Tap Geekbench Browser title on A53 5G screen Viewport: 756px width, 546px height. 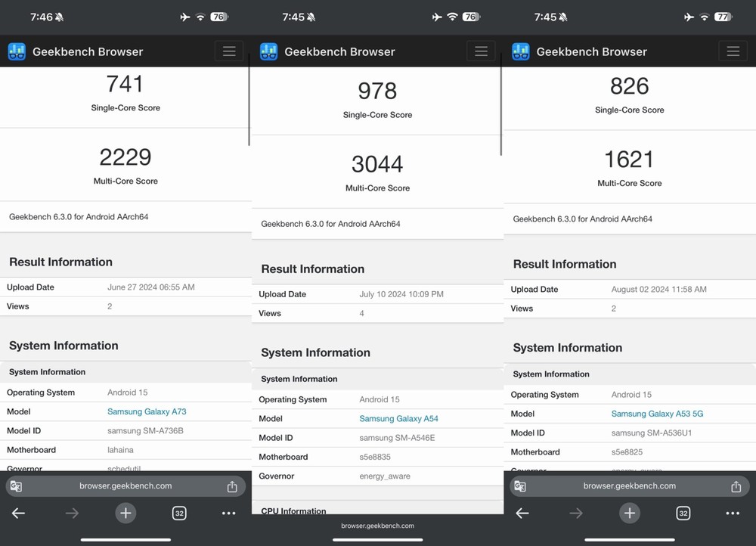(x=592, y=51)
